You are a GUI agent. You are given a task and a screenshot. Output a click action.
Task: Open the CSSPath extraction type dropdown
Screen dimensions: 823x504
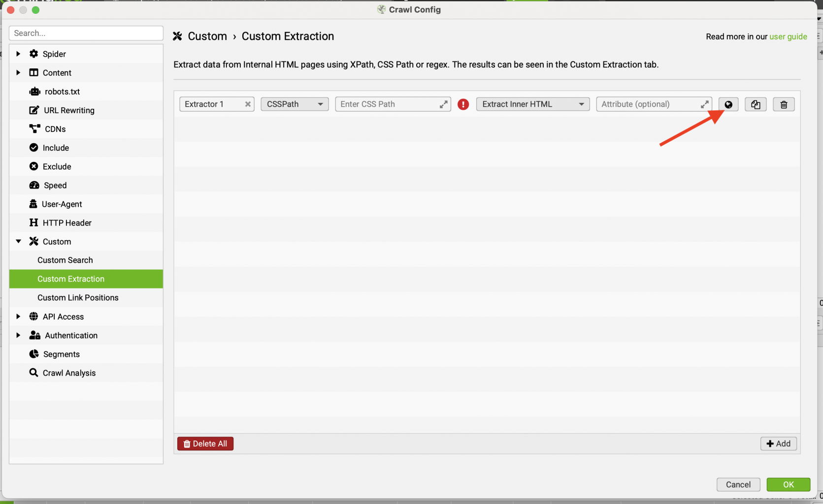pos(295,104)
